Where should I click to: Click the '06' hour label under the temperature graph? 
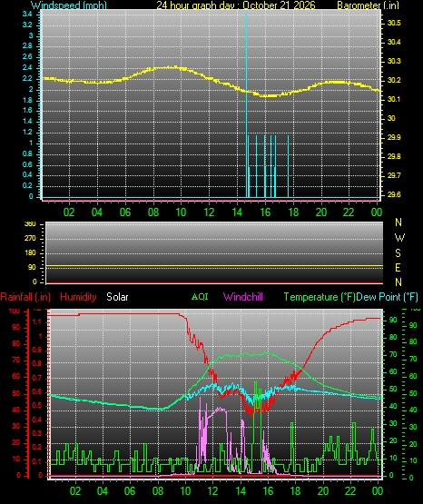(x=130, y=490)
